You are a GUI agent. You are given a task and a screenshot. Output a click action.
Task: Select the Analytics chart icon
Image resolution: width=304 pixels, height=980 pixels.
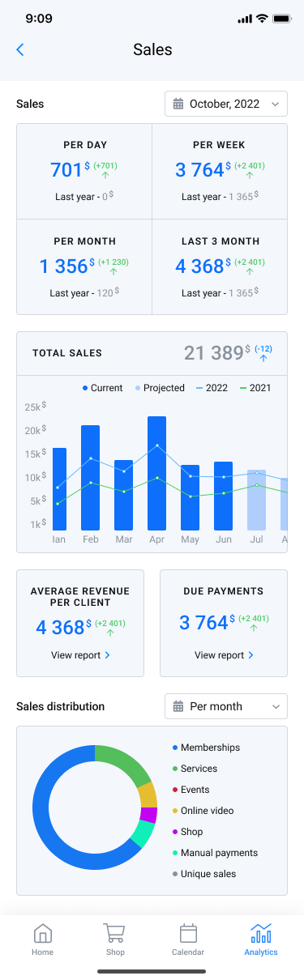pos(261,934)
